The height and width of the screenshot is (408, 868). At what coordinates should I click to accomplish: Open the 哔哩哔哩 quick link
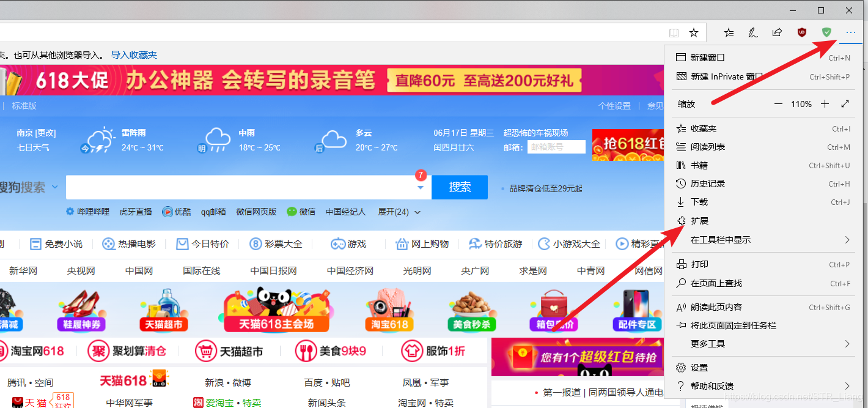(88, 212)
